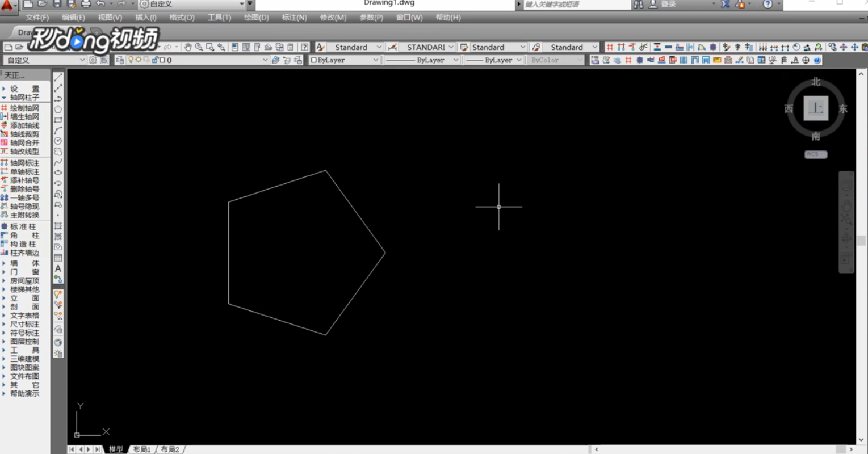Click the keyword search input field
The image size is (868, 454).
576,4
